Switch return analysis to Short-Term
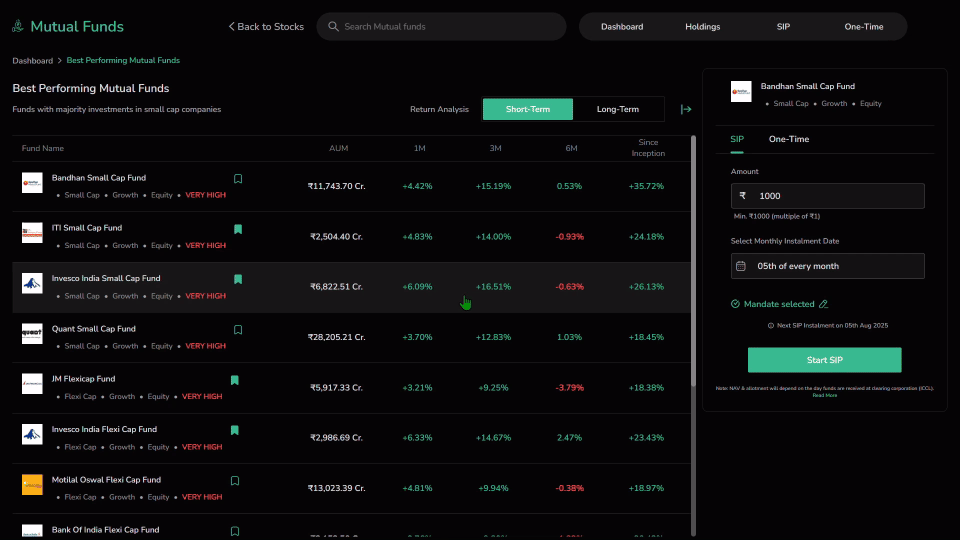Image resolution: width=960 pixels, height=540 pixels. [x=528, y=109]
